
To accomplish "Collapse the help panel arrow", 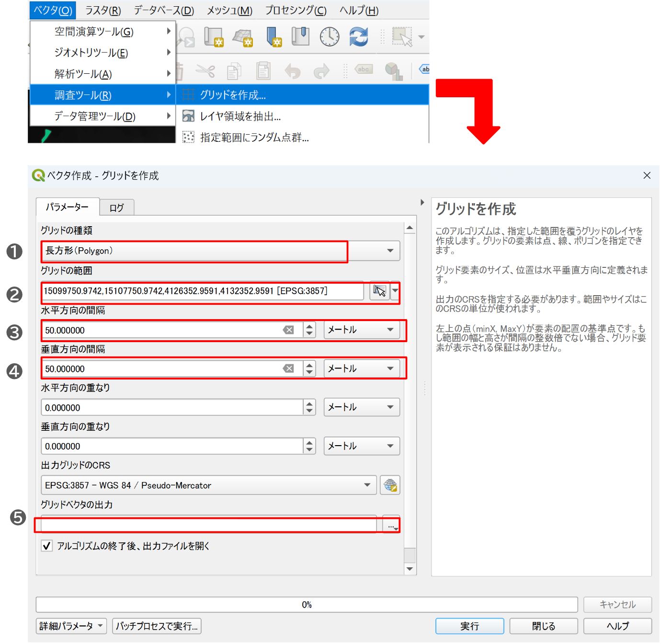I will click(x=422, y=202).
